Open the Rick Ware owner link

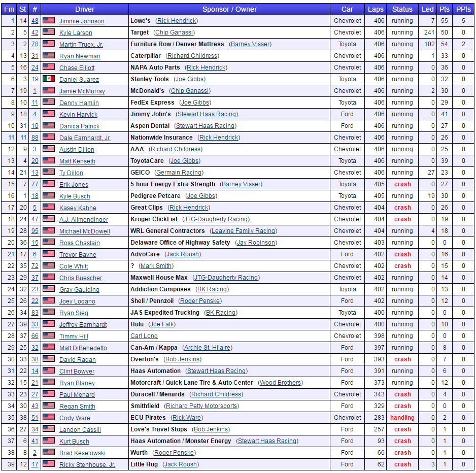coord(187,418)
